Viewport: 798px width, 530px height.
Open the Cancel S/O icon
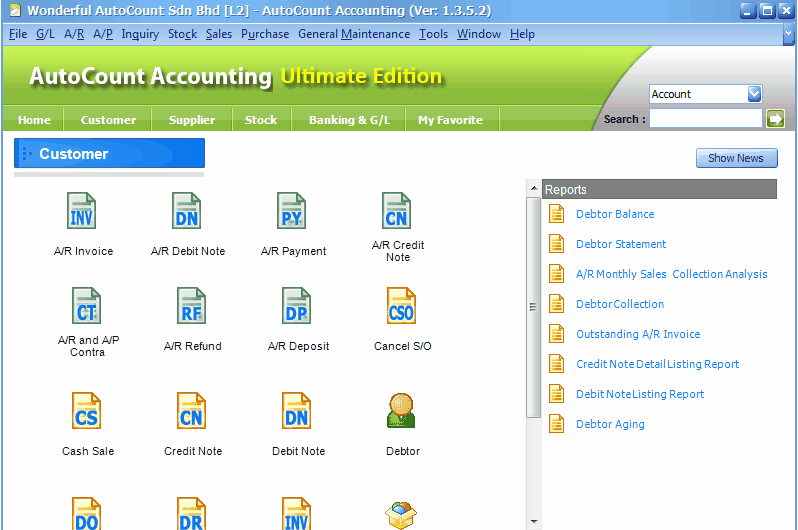(401, 306)
